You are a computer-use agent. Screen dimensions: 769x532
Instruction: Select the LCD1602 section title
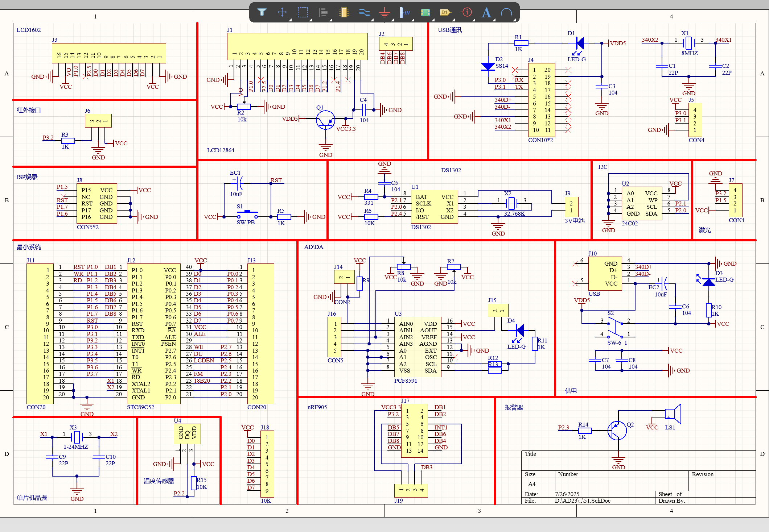[29, 30]
